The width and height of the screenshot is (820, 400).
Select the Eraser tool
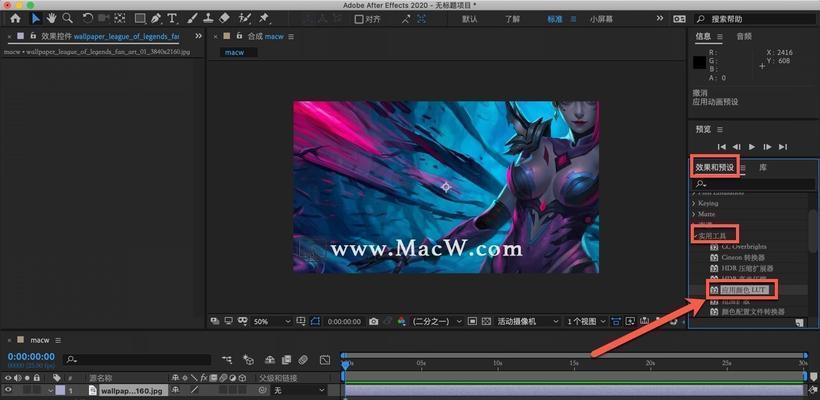point(224,18)
